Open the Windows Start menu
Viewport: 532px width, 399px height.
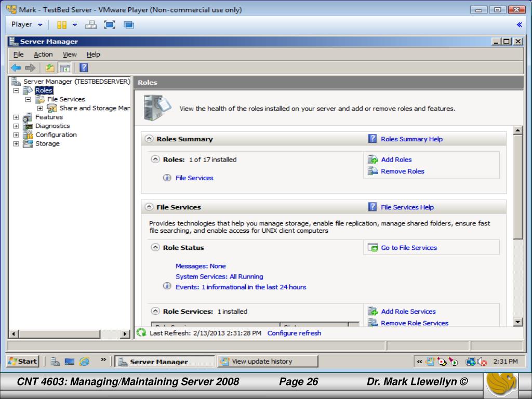(x=23, y=362)
